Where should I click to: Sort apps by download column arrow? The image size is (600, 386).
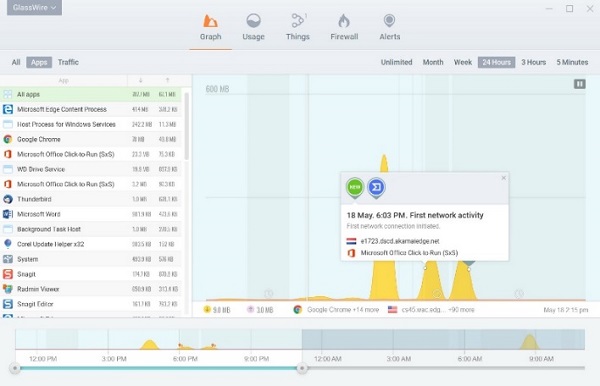click(x=140, y=80)
